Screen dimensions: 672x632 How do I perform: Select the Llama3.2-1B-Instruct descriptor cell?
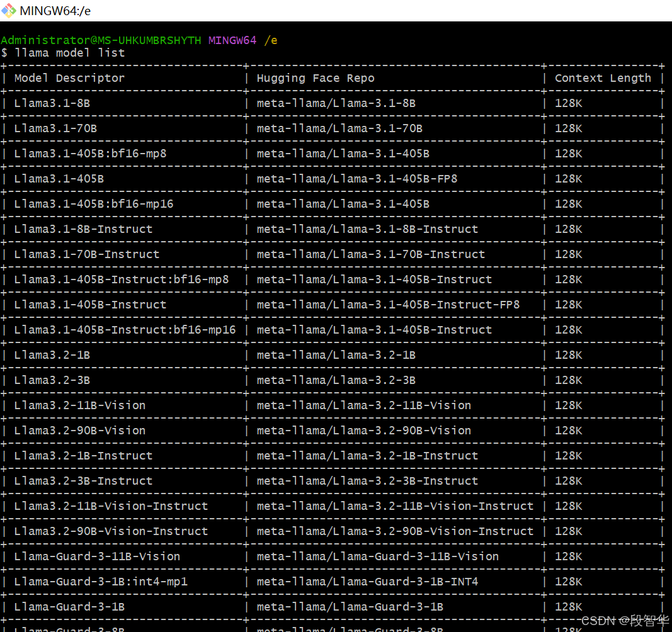tap(83, 456)
